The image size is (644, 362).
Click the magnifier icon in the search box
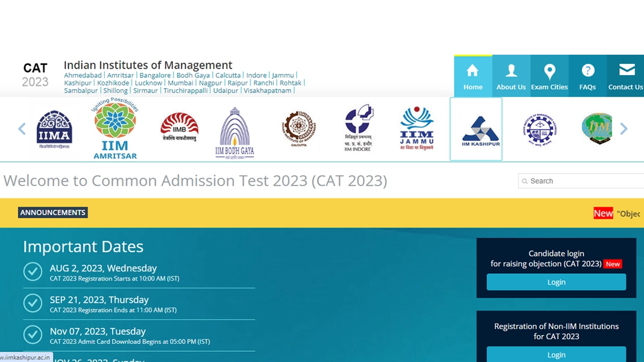point(524,181)
